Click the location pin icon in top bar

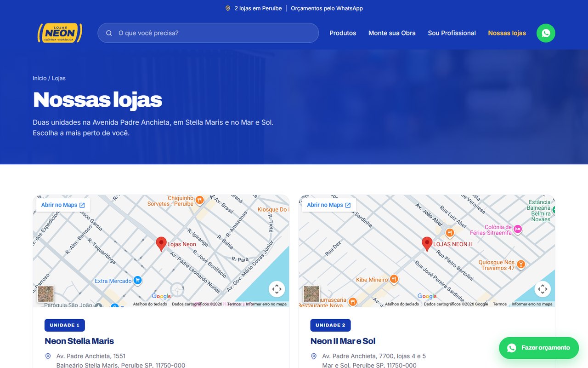point(228,8)
